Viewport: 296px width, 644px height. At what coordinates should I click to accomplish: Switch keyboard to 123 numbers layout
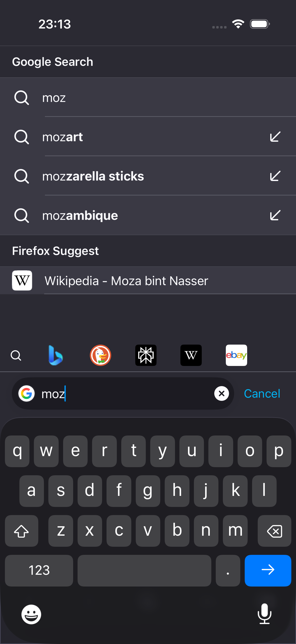39,571
